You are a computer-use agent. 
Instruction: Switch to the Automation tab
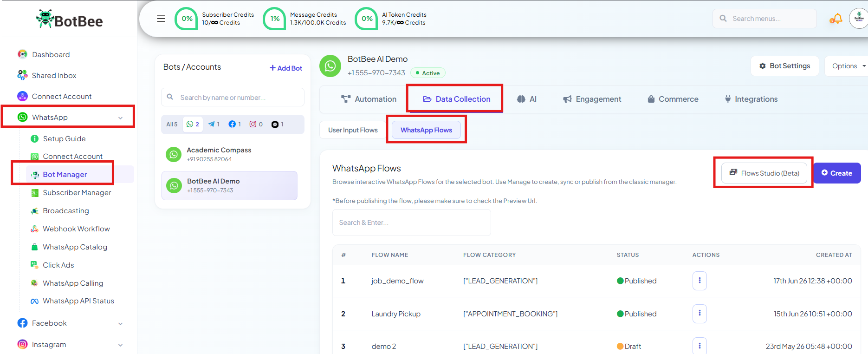[369, 99]
